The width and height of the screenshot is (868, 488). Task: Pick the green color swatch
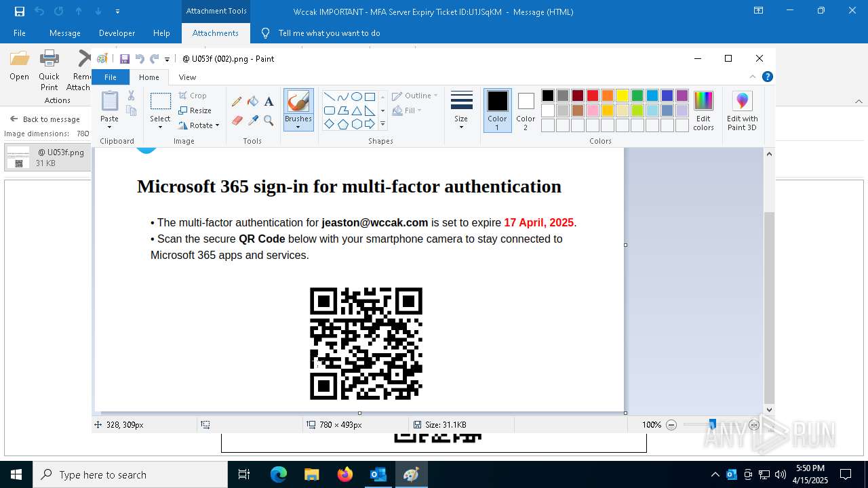click(x=637, y=96)
